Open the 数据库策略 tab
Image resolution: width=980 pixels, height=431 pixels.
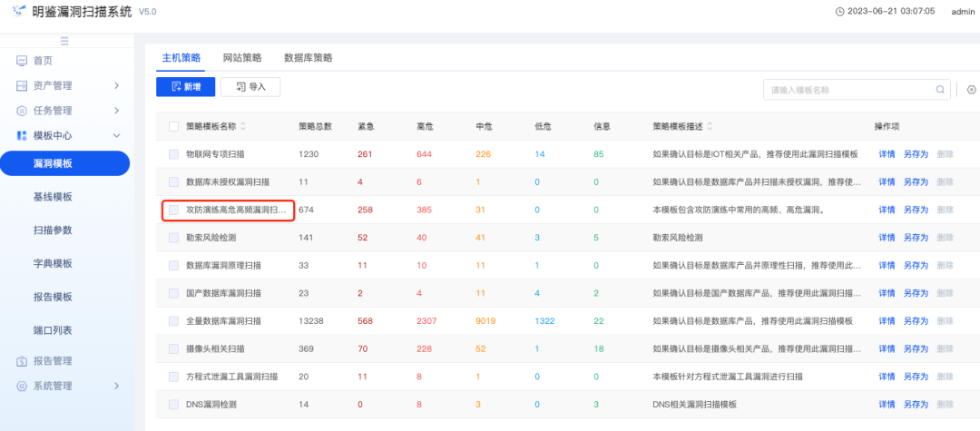308,57
